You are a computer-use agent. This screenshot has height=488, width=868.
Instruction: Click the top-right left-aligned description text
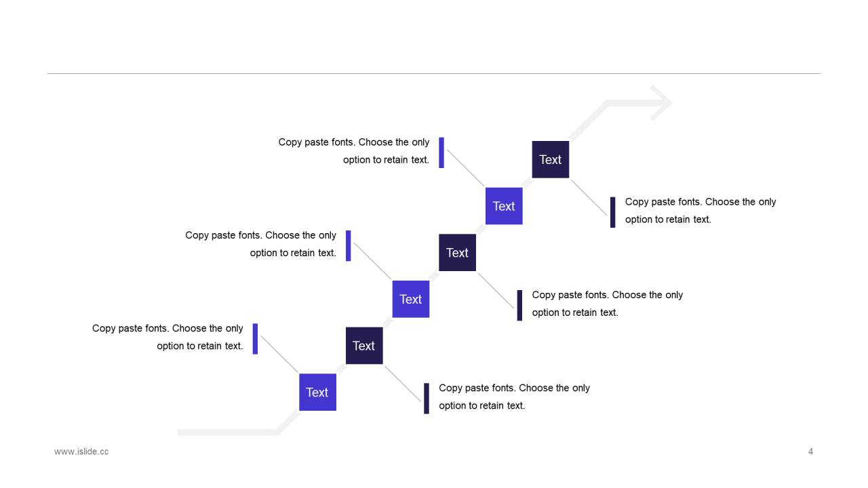[x=701, y=210]
